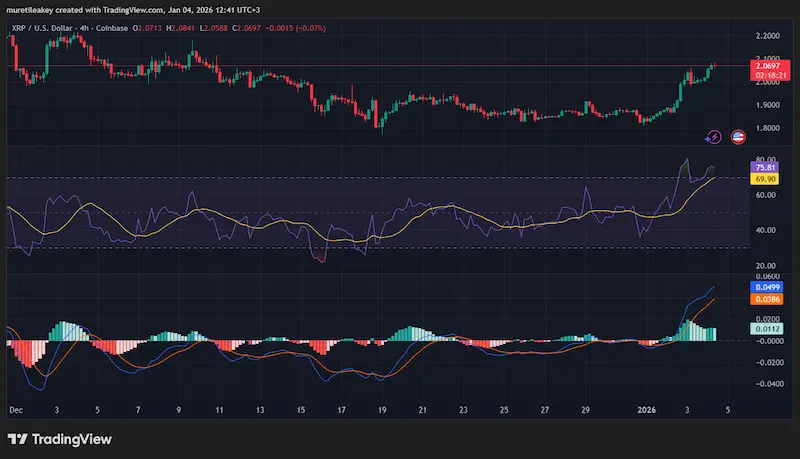
Task: Click the US flag icon on chart
Action: click(x=738, y=137)
